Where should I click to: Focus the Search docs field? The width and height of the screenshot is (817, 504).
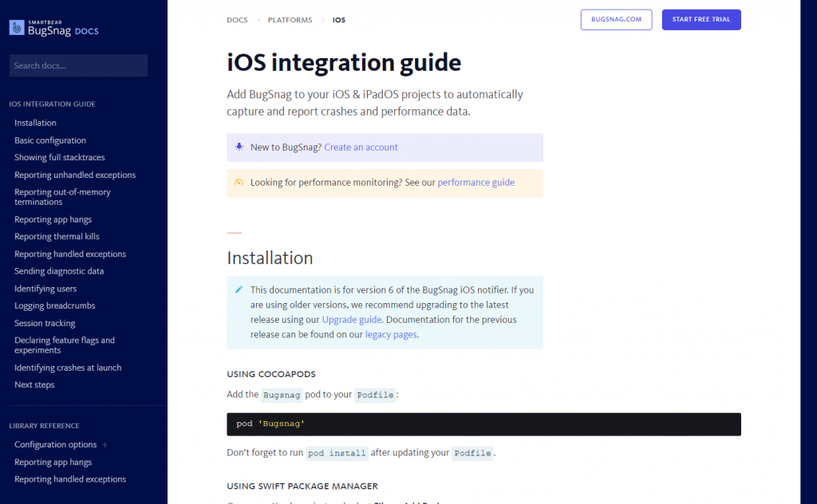tap(78, 65)
